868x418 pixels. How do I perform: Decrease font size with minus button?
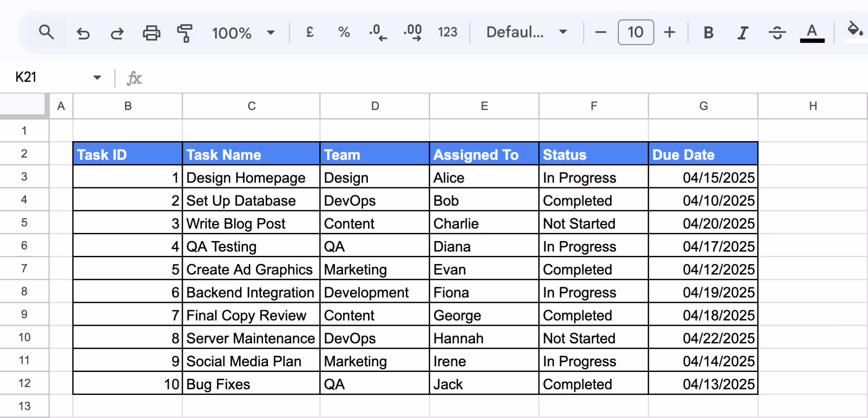pyautogui.click(x=600, y=32)
